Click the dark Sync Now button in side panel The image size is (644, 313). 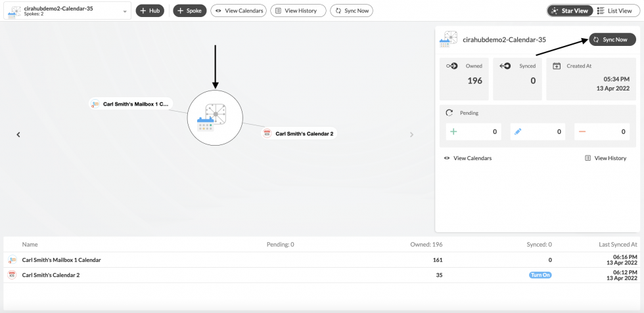612,39
